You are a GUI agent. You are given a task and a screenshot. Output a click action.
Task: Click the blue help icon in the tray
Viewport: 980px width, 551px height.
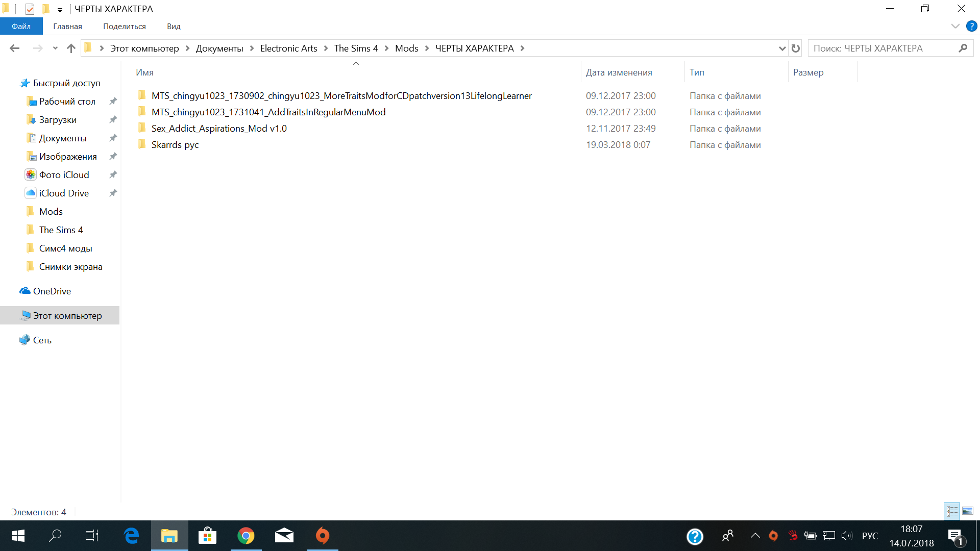(x=695, y=536)
